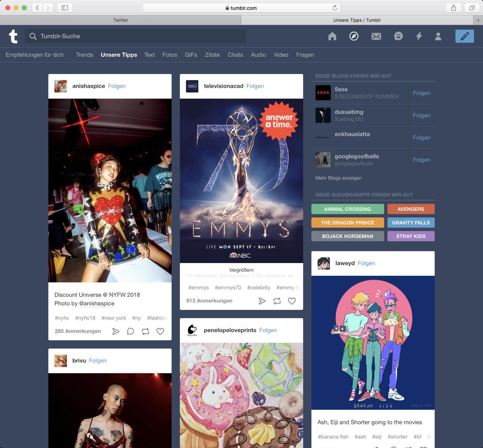The width and height of the screenshot is (483, 448).
Task: Follow the duxuebing blog
Action: 422,116
